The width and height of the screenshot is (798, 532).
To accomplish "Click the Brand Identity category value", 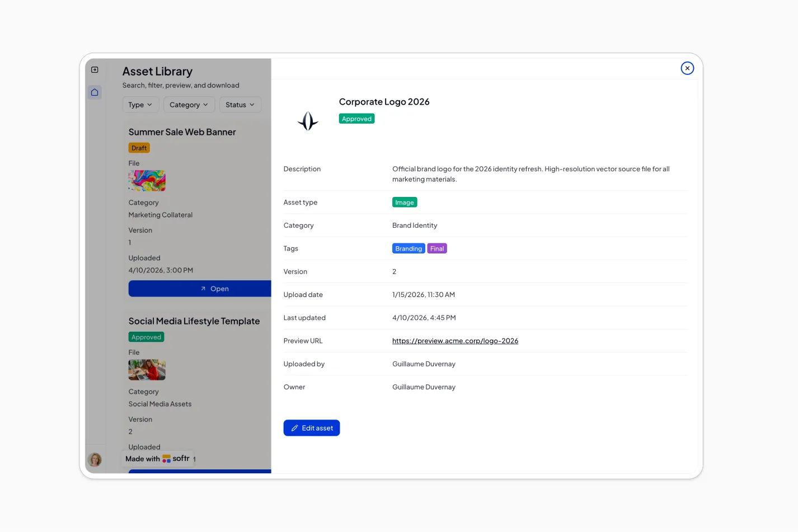I will pyautogui.click(x=415, y=225).
